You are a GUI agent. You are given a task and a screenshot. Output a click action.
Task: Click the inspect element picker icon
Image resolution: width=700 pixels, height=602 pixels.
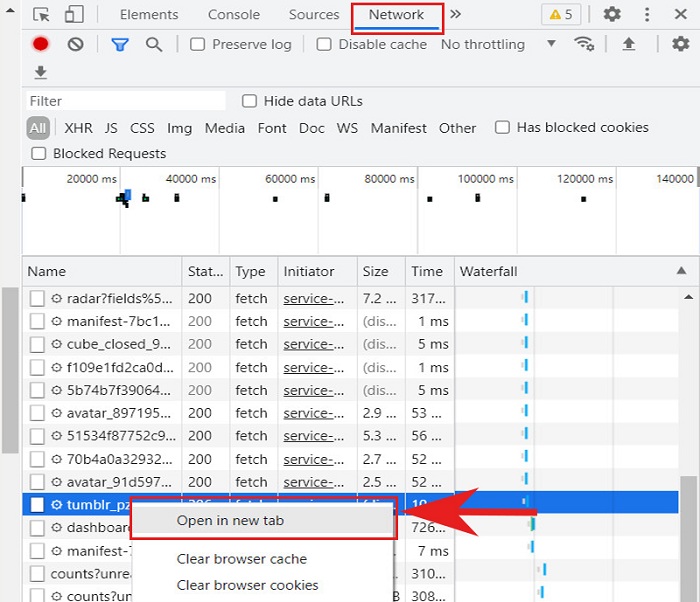click(41, 15)
